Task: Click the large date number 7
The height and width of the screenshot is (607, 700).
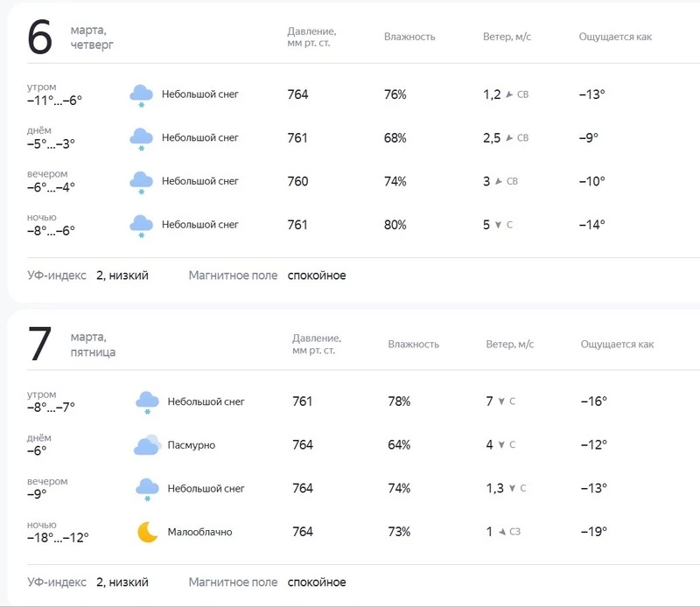Action: (40, 345)
